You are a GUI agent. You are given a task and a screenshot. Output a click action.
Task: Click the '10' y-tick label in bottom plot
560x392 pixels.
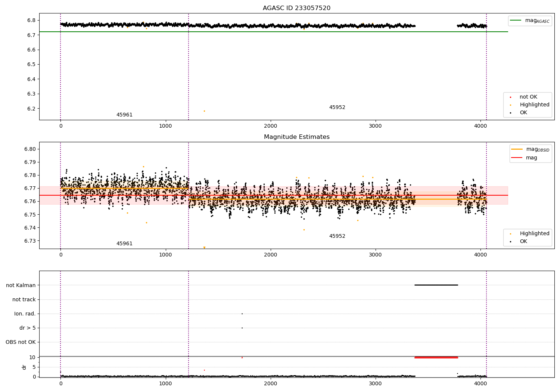pyautogui.click(x=32, y=357)
